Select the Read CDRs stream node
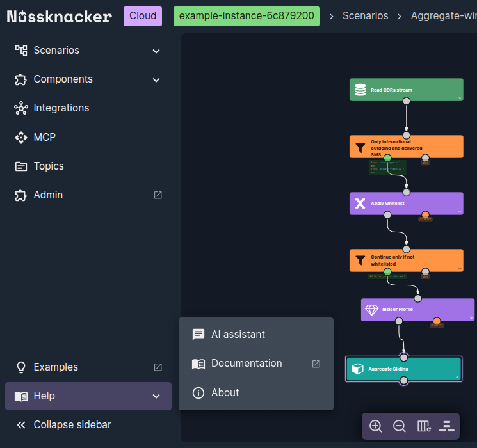 coord(406,90)
